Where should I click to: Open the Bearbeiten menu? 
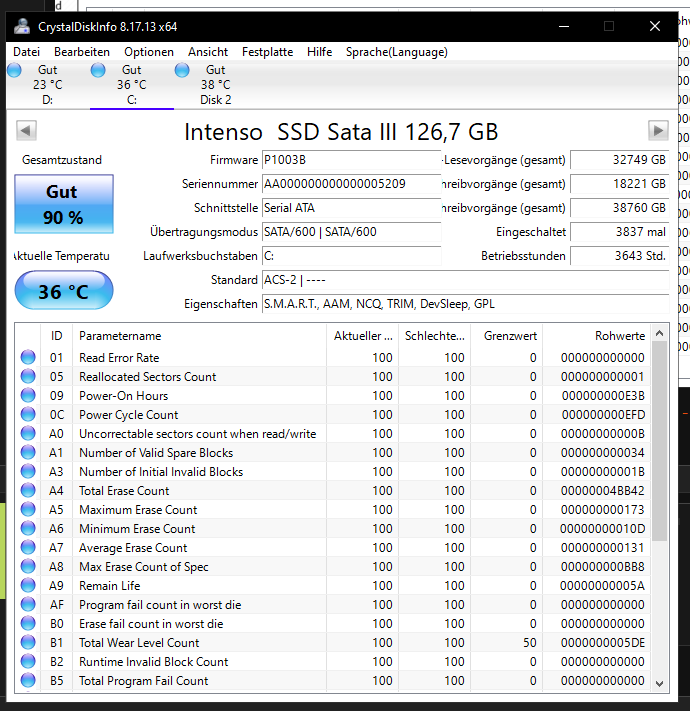82,52
